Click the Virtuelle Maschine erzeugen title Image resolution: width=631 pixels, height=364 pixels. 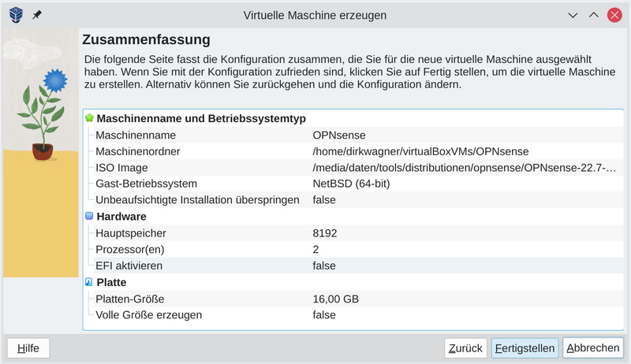(315, 15)
